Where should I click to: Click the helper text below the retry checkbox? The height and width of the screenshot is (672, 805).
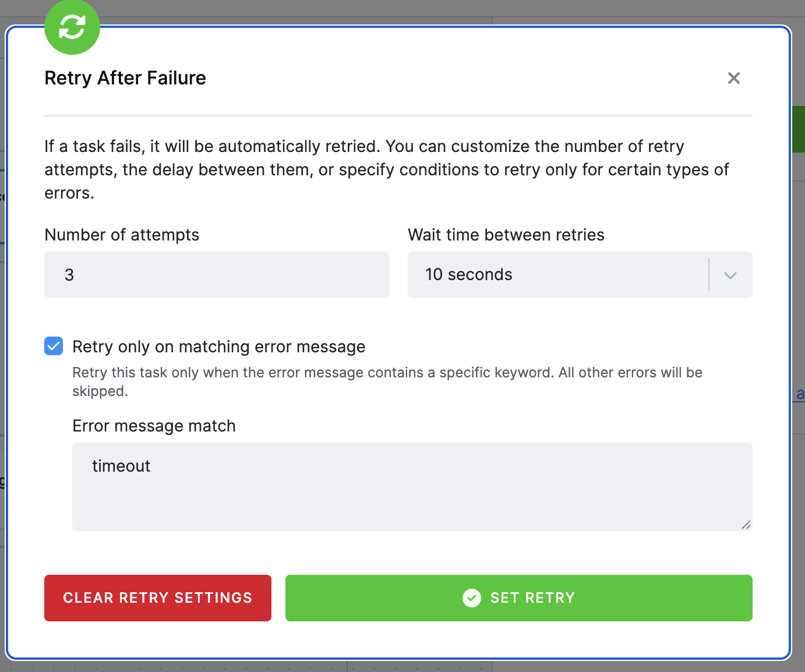[x=387, y=382]
